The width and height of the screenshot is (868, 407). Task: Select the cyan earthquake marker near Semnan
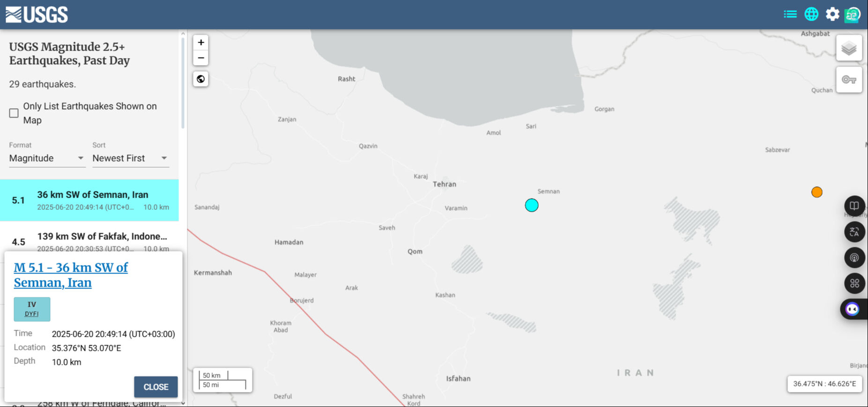[x=532, y=205]
